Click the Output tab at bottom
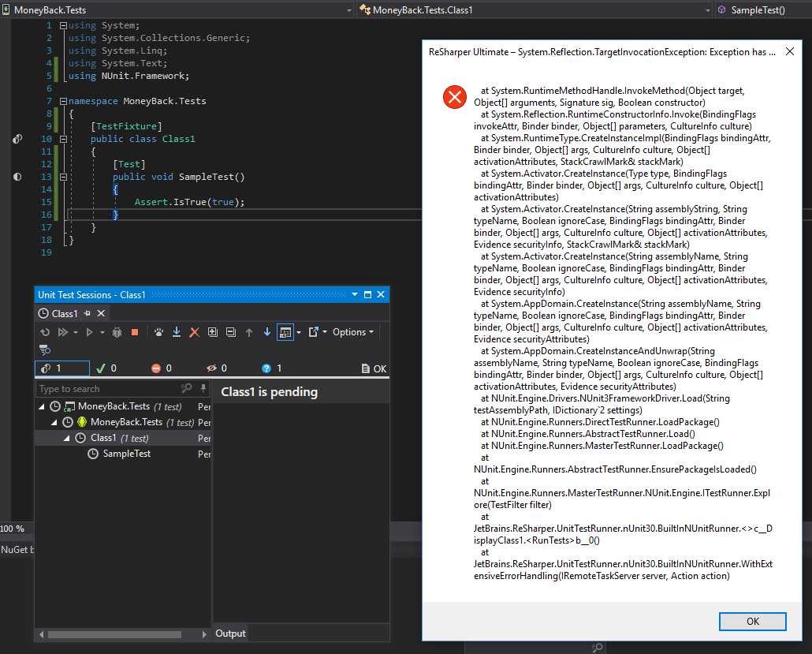812x654 pixels. 230,633
